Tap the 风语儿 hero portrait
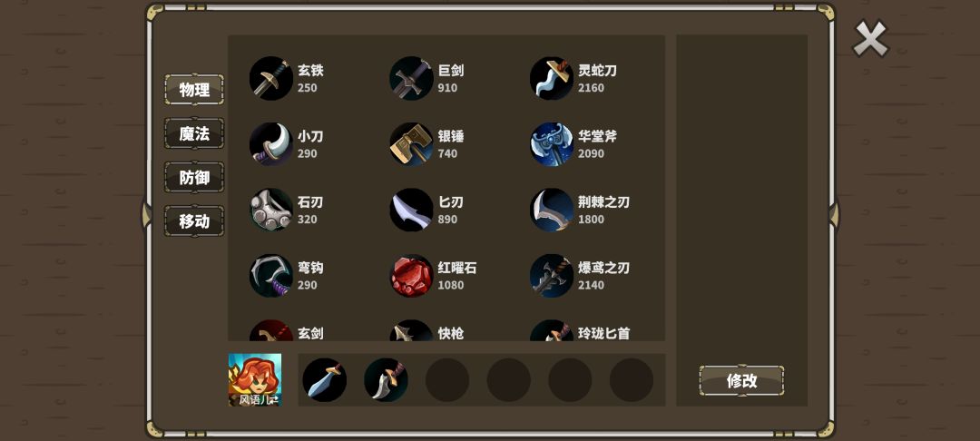 [254, 380]
